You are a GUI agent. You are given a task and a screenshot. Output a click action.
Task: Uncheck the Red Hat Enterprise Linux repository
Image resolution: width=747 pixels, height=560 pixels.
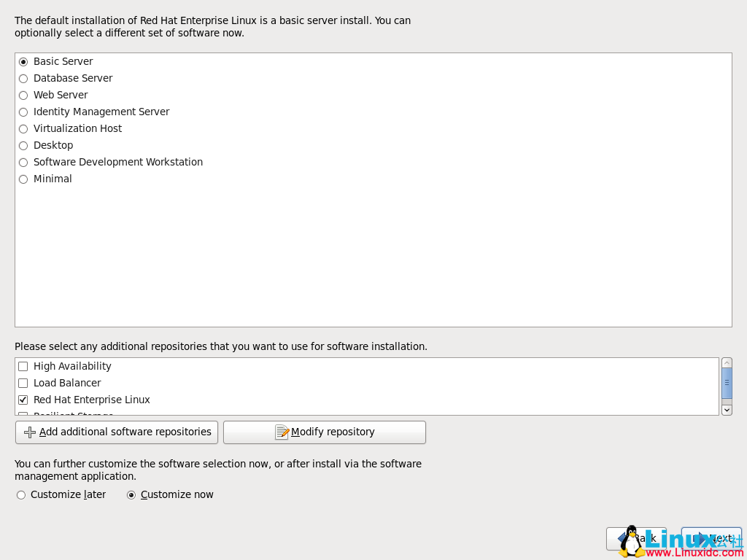click(23, 400)
